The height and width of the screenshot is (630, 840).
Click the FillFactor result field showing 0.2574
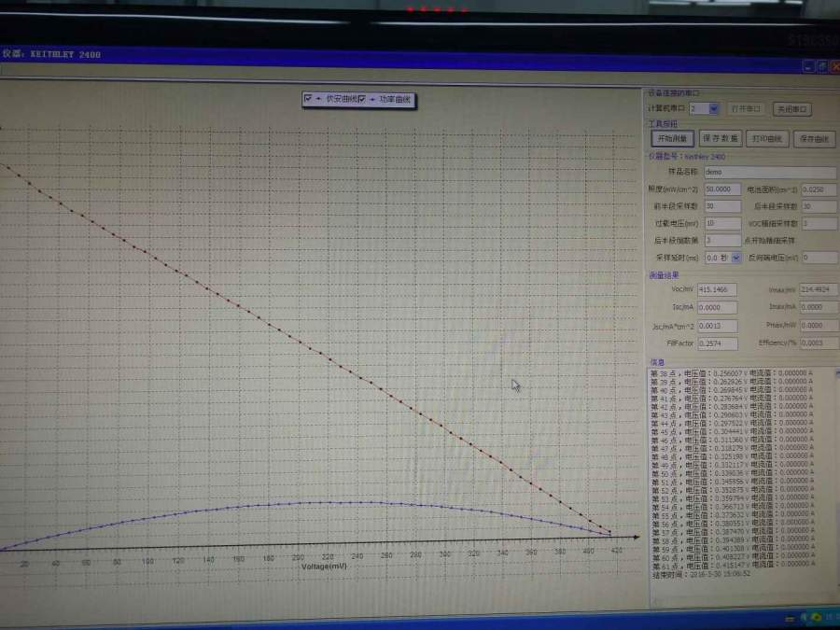pos(718,343)
